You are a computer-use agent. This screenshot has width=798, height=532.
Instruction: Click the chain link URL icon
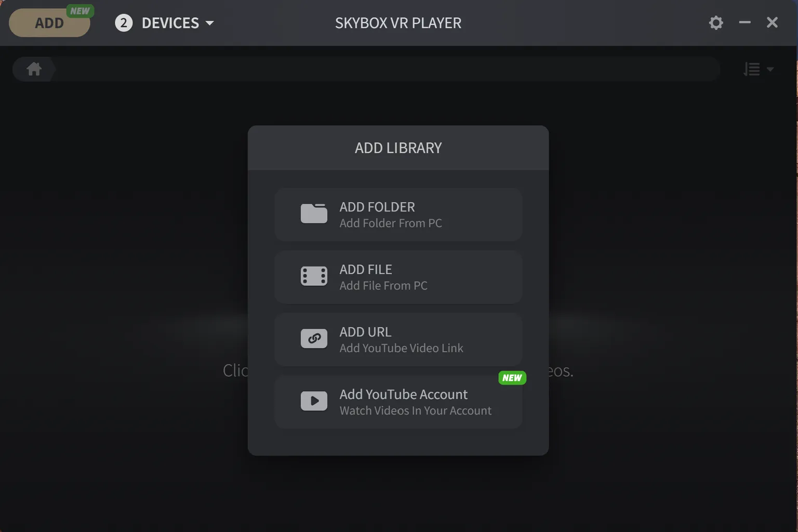(314, 338)
